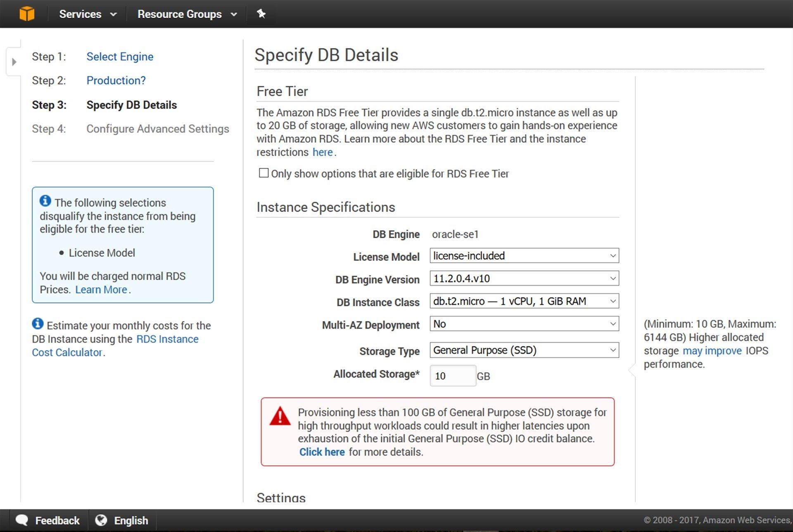Click the AWS cube logo icon

coord(27,14)
